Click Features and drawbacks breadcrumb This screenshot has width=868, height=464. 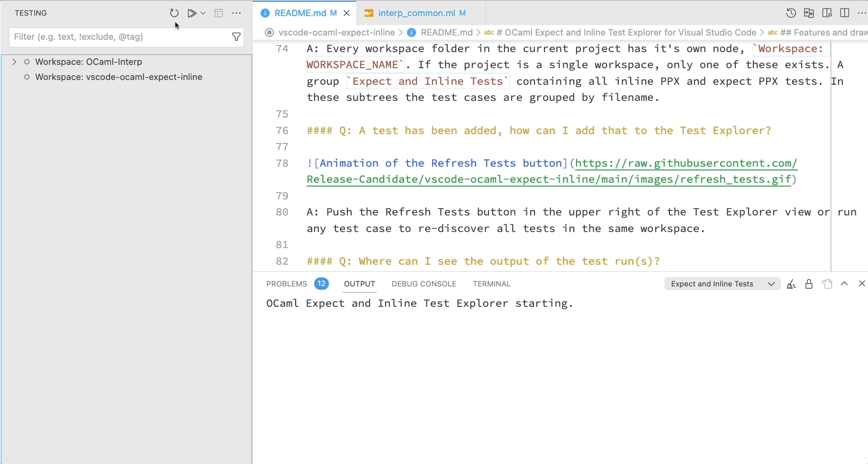point(823,33)
